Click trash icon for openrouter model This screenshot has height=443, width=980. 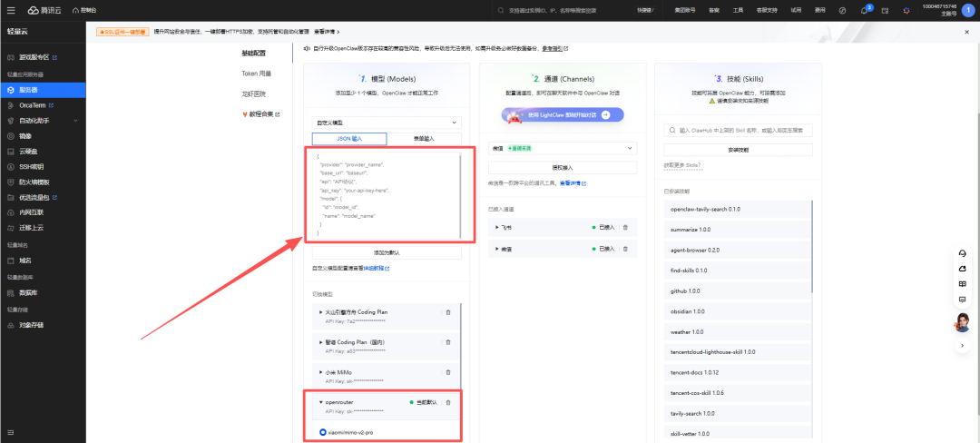(x=447, y=402)
